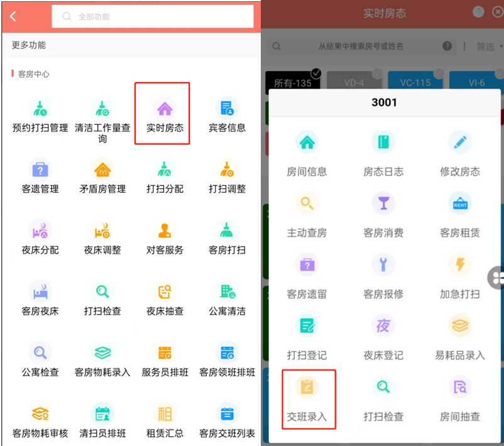Select the VC-115 status filter tab
504x446 pixels.
415,80
